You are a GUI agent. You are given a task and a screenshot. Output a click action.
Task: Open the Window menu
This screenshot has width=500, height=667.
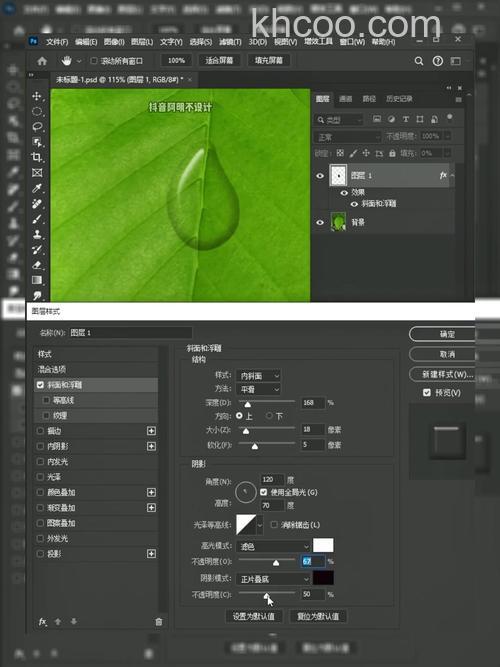point(352,42)
